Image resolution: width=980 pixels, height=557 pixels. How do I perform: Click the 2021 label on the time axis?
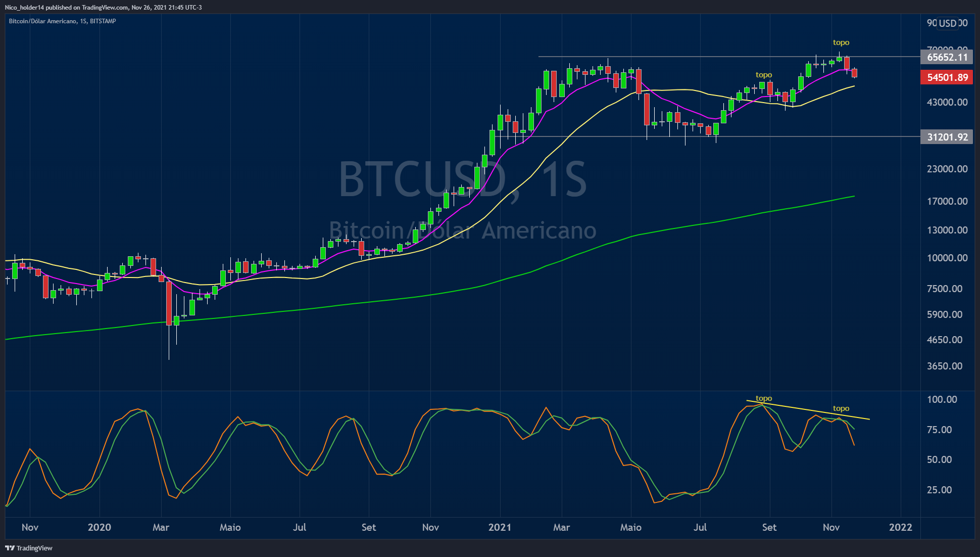point(500,527)
